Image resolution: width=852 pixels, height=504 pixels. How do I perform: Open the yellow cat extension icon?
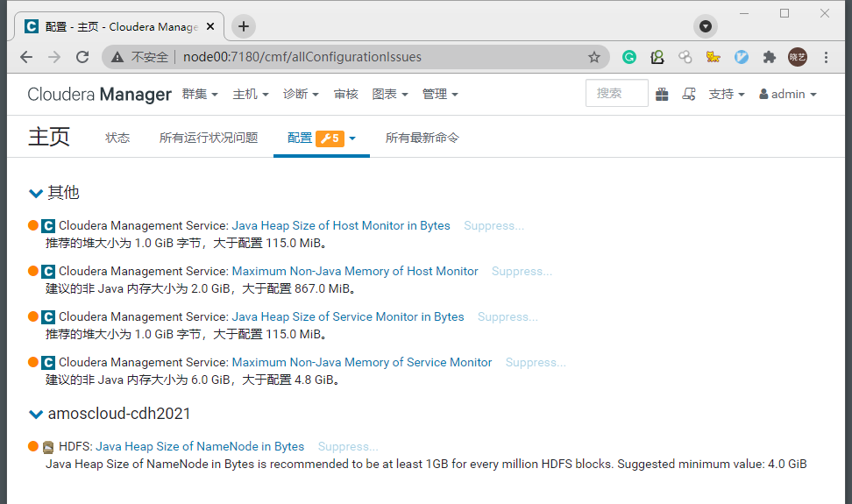[x=713, y=57]
